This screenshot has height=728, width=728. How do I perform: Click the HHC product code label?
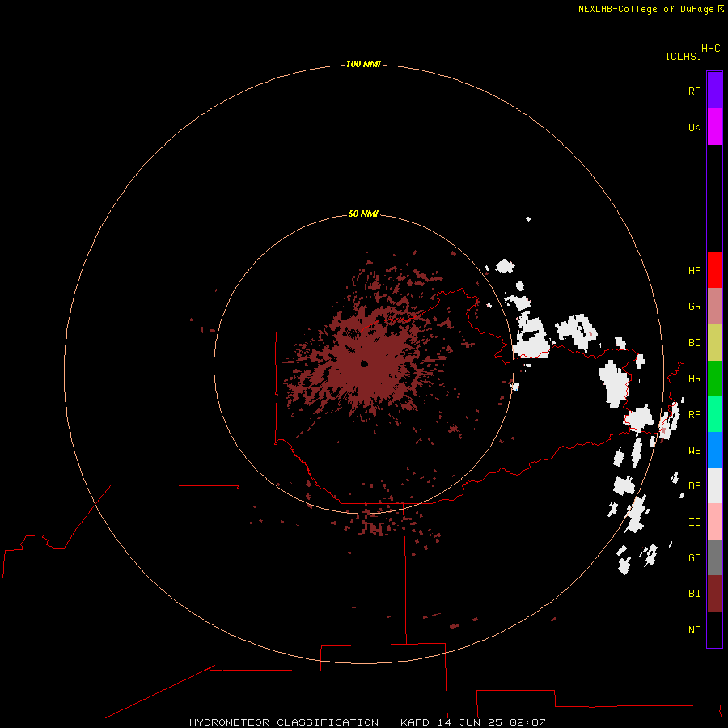click(x=710, y=49)
